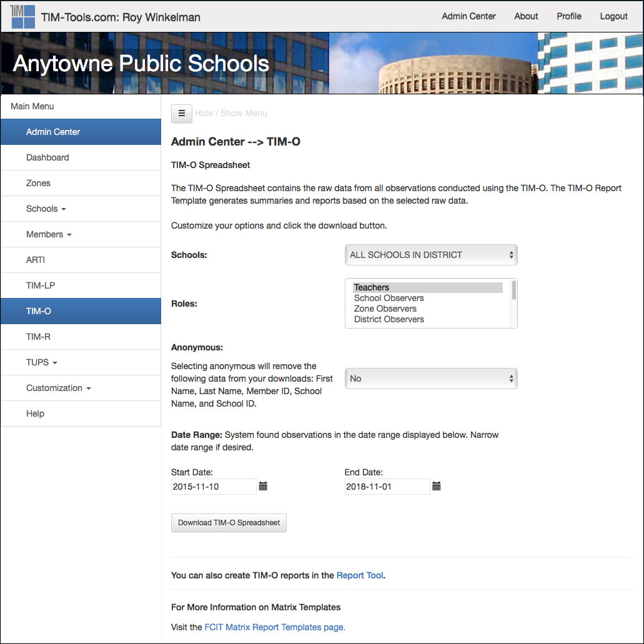Screen dimensions: 644x644
Task: Open TIM-LP in the sidebar
Action: [81, 285]
